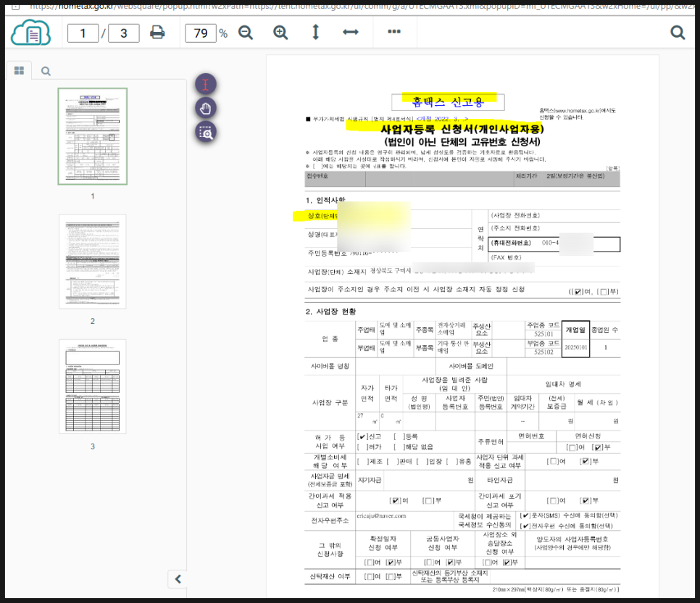
Task: Open page 2 thumbnail
Action: pos(93,262)
